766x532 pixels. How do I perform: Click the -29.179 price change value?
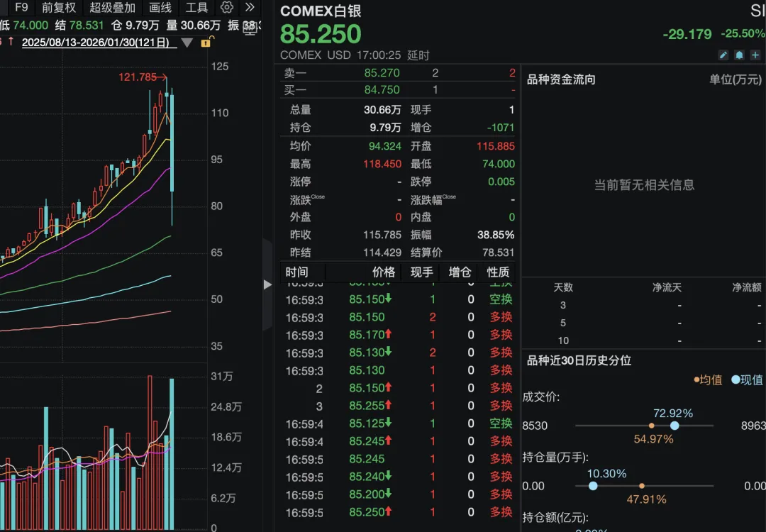pyautogui.click(x=687, y=34)
